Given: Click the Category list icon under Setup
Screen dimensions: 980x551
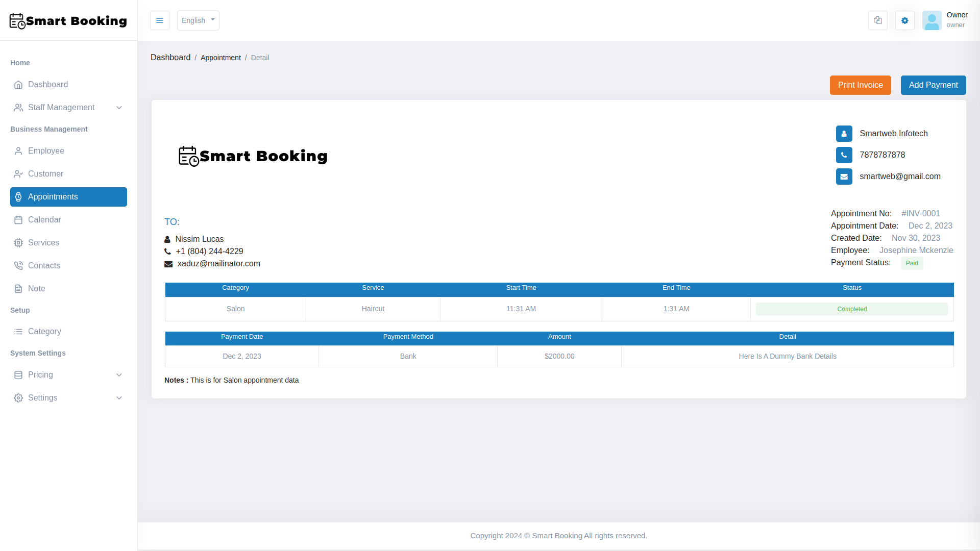Looking at the screenshot, I should click(18, 332).
